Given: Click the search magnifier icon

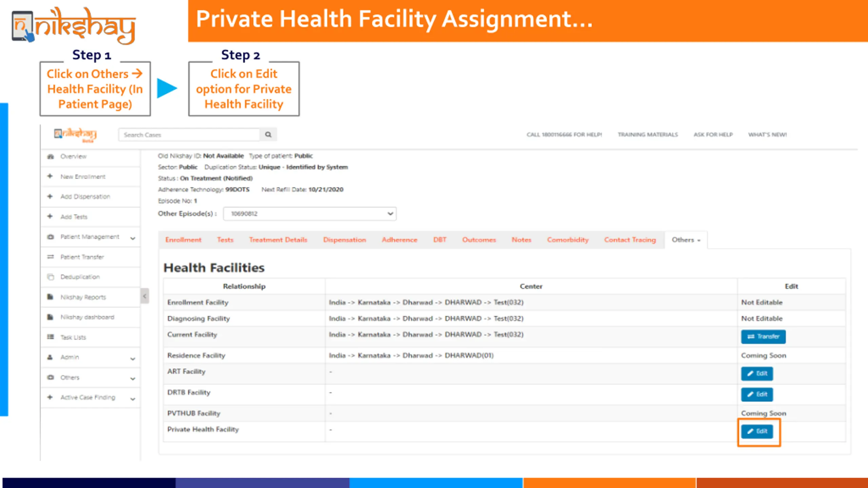Looking at the screenshot, I should pyautogui.click(x=268, y=135).
